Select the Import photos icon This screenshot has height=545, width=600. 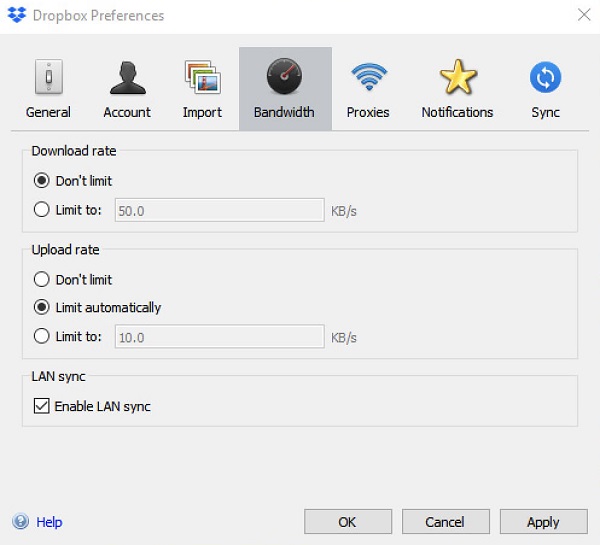click(202, 77)
